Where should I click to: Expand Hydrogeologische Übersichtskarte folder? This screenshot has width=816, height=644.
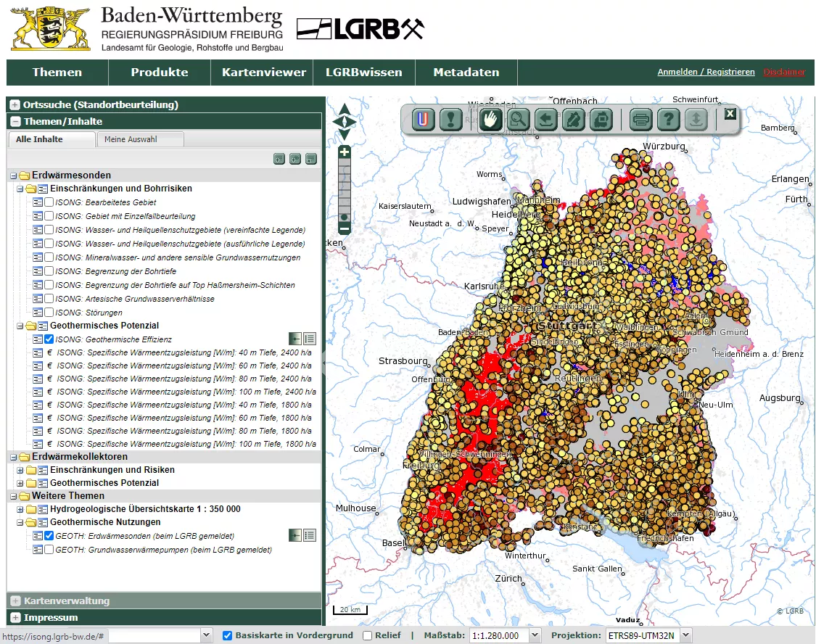click(20, 509)
